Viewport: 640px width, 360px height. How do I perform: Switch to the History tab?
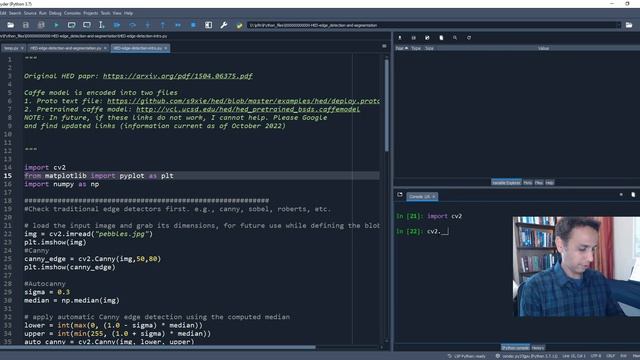coord(538,348)
